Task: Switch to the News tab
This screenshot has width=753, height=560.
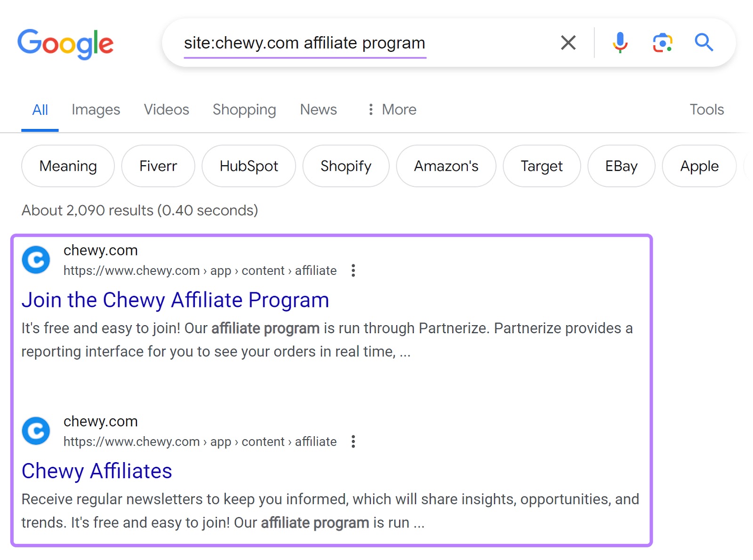Action: [318, 110]
